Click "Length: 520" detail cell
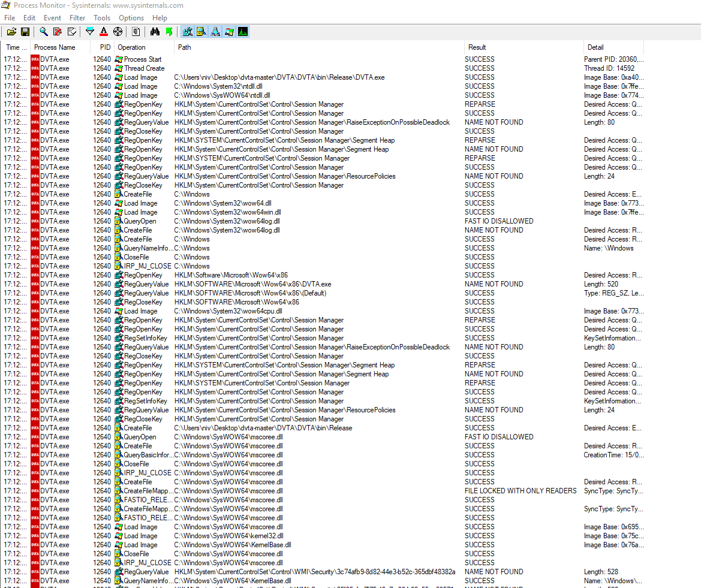701x588 pixels. [x=601, y=284]
